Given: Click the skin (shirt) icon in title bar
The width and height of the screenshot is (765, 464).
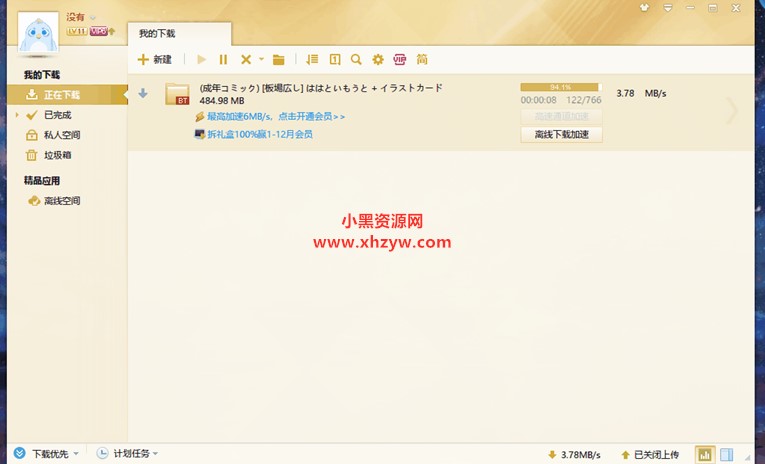Looking at the screenshot, I should coord(644,7).
